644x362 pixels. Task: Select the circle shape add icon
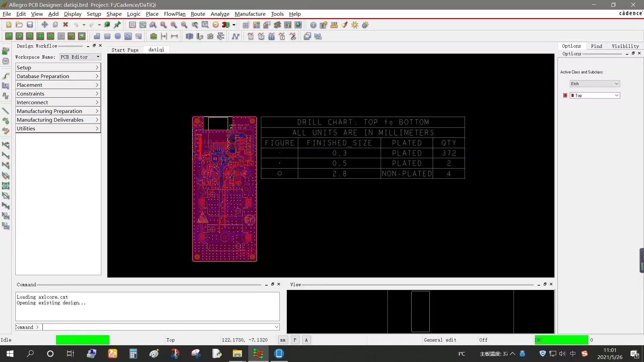pos(118,36)
